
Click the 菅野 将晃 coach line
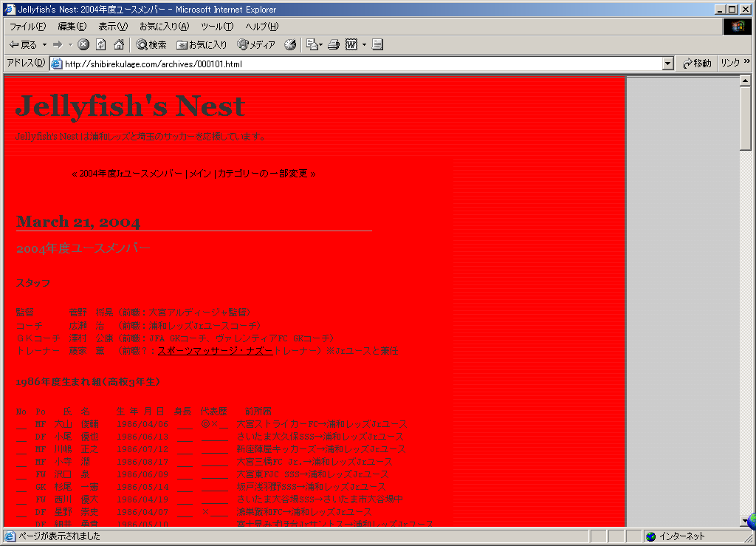(134, 312)
